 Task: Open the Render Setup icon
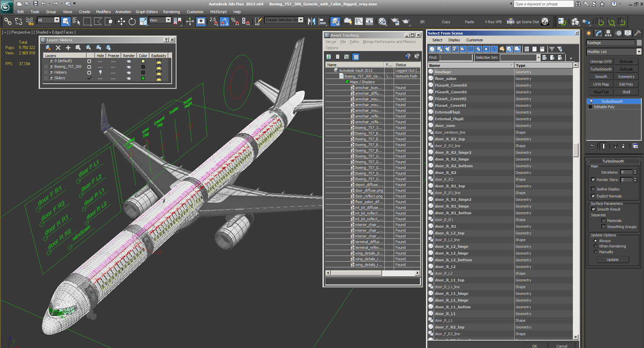[x=395, y=21]
